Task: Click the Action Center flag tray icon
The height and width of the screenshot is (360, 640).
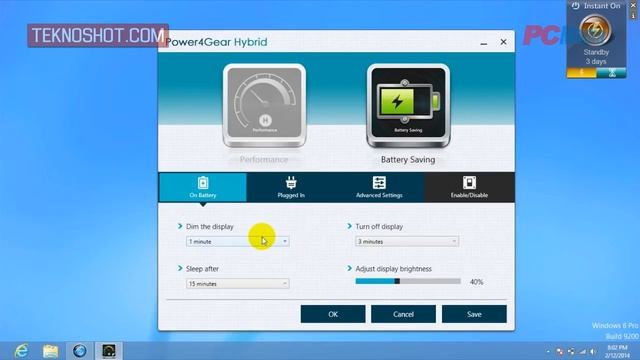Action: pyautogui.click(x=560, y=352)
